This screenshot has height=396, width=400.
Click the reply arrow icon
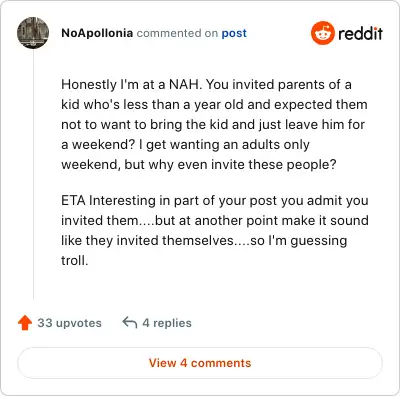pos(130,322)
